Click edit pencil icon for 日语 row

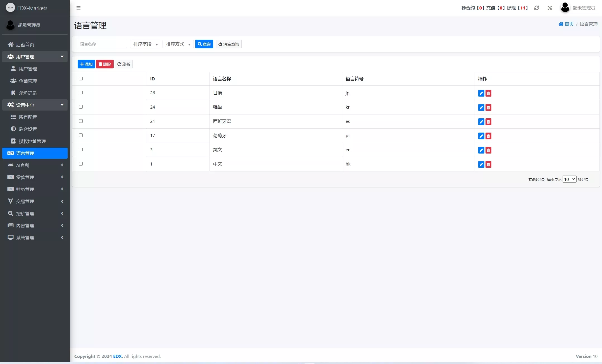481,93
